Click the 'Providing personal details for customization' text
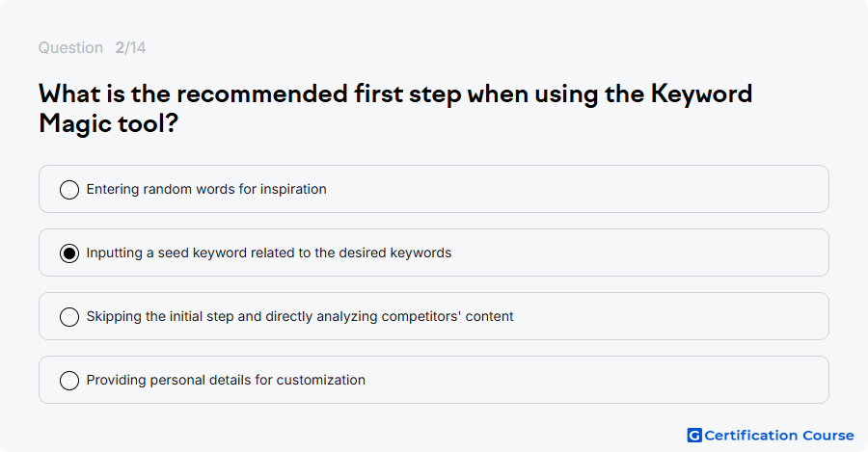The image size is (868, 452). pyautogui.click(x=226, y=380)
